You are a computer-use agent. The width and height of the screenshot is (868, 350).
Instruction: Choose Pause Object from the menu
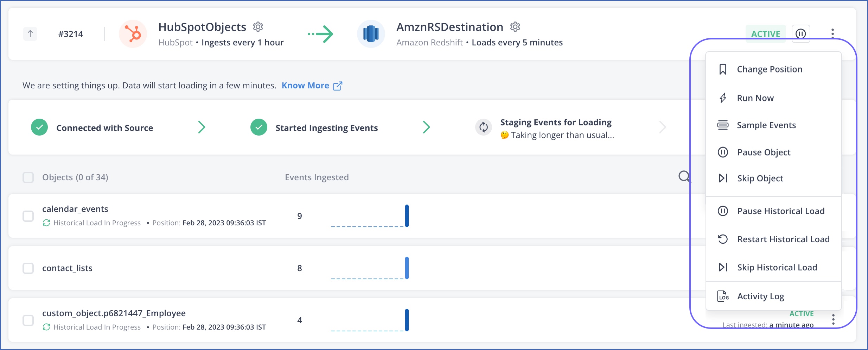pos(773,152)
